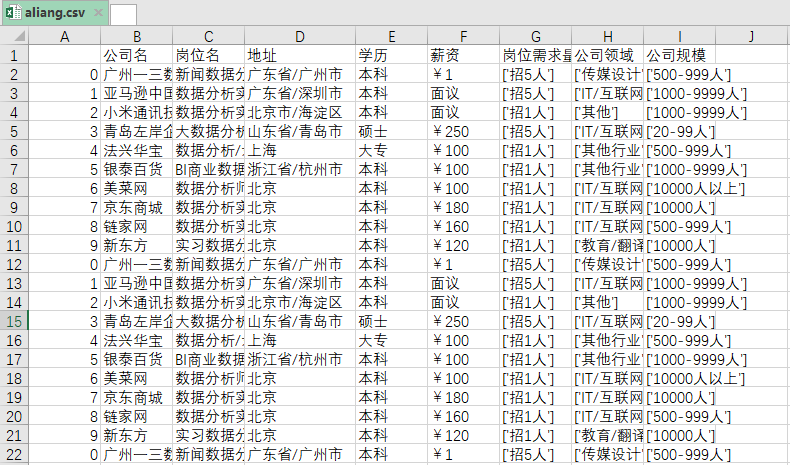Select ['招5人'] cell in row 22

(536, 454)
